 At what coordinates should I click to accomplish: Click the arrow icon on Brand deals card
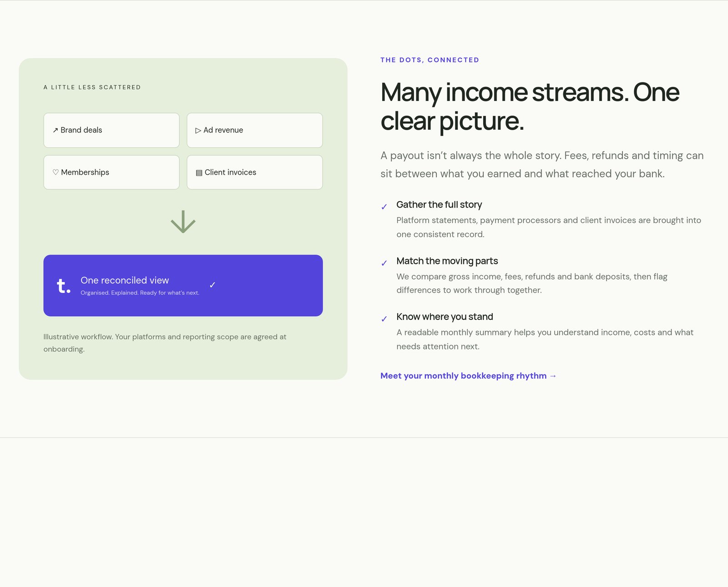coord(55,130)
